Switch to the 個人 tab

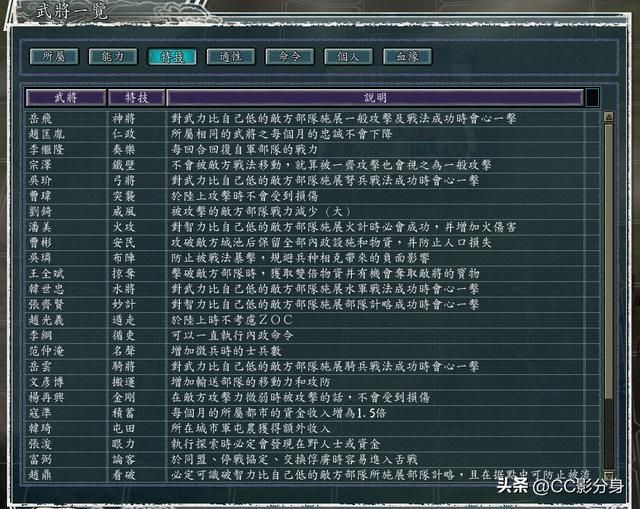click(x=348, y=56)
